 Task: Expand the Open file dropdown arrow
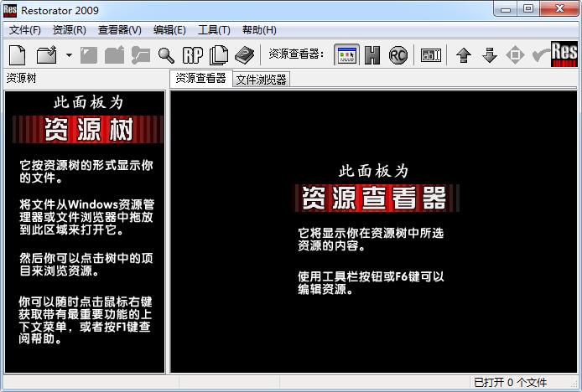69,55
